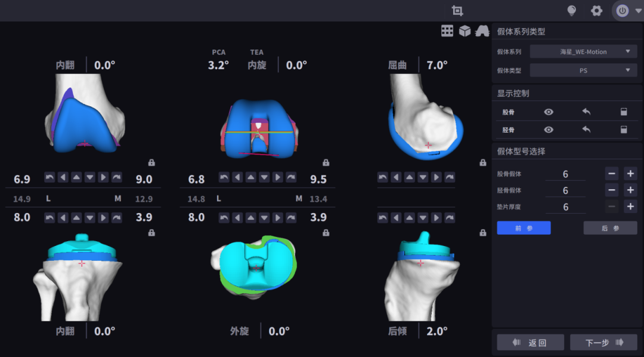Decrease 股骨假体 size with minus

point(612,174)
